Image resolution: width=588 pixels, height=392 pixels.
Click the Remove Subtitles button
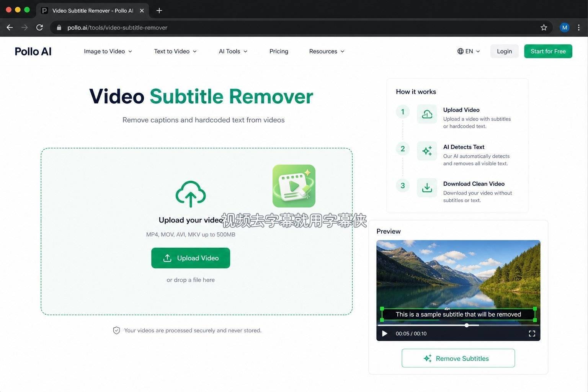tap(458, 358)
